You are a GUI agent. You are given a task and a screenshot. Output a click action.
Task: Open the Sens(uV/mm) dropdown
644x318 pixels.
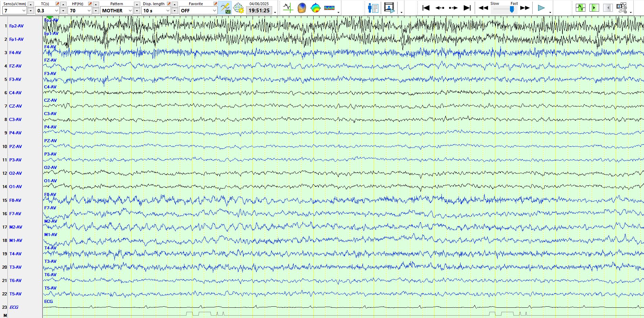[x=24, y=11]
